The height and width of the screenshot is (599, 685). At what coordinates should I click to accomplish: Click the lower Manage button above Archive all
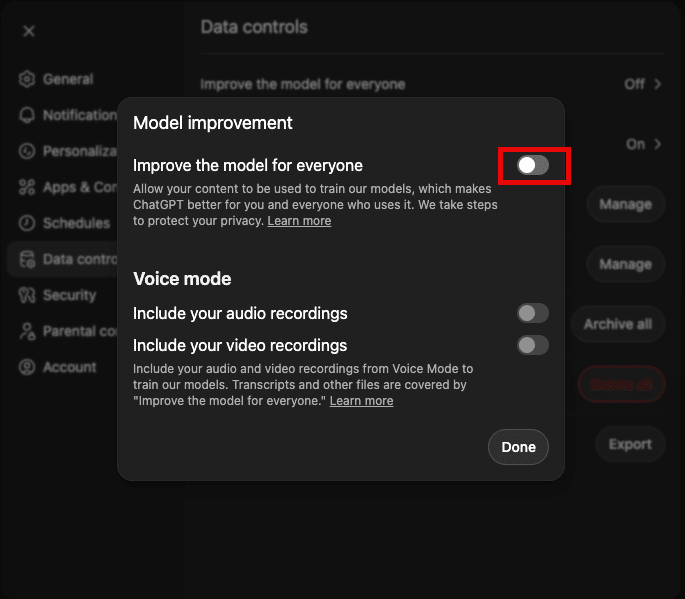tap(626, 264)
